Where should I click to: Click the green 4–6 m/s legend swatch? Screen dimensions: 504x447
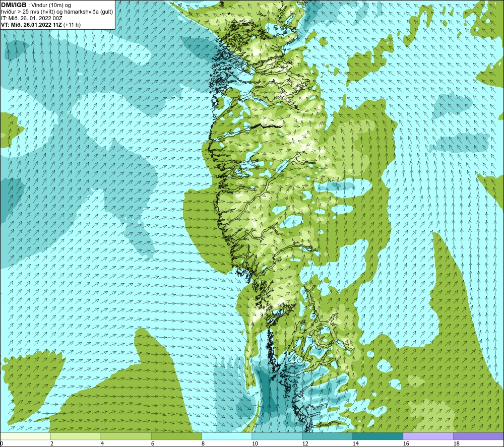click(126, 436)
